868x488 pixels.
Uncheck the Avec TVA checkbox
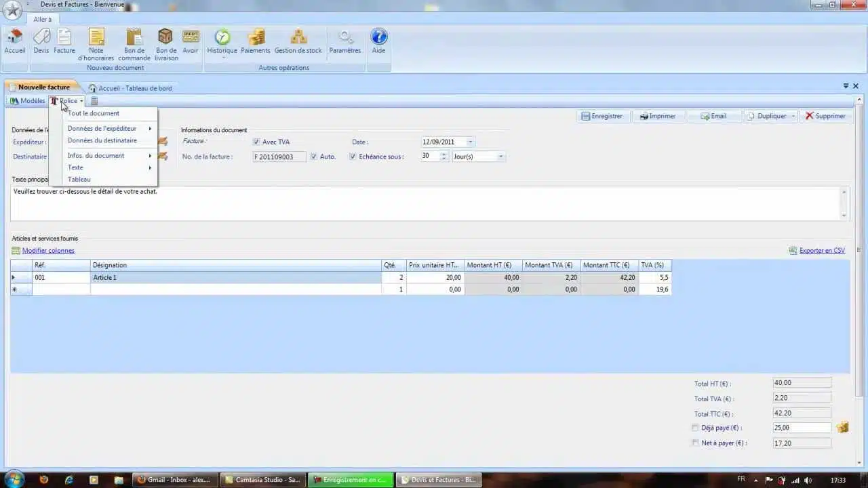point(256,142)
